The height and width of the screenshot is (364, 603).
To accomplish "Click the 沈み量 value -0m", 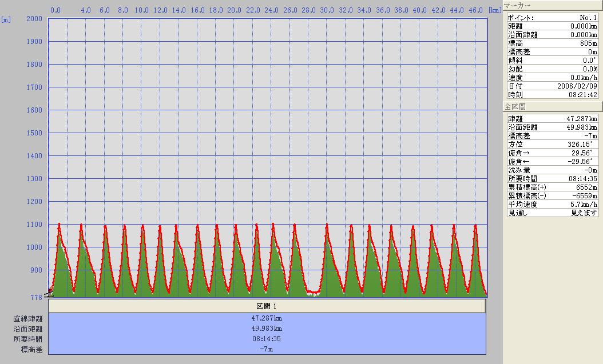I will [x=590, y=170].
